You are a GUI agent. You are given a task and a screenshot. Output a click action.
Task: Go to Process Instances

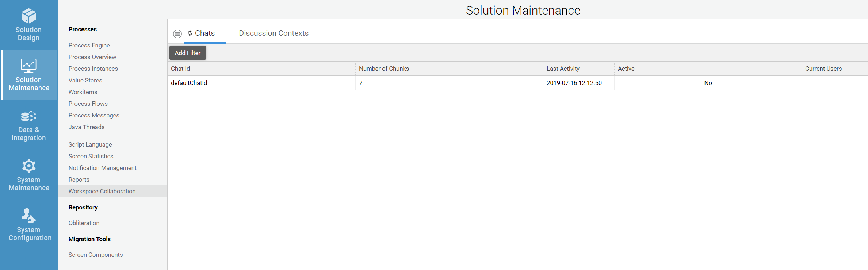(x=93, y=69)
